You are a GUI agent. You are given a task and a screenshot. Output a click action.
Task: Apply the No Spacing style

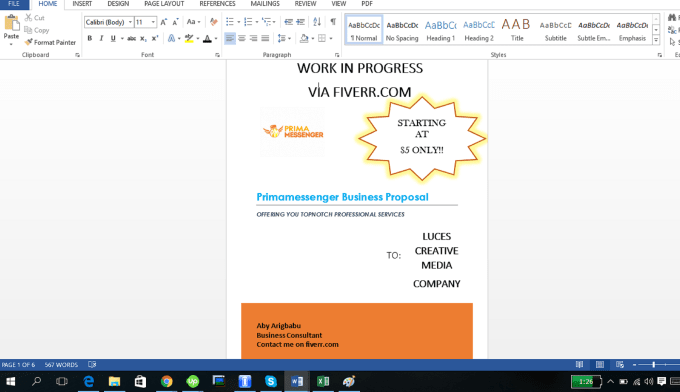click(402, 30)
